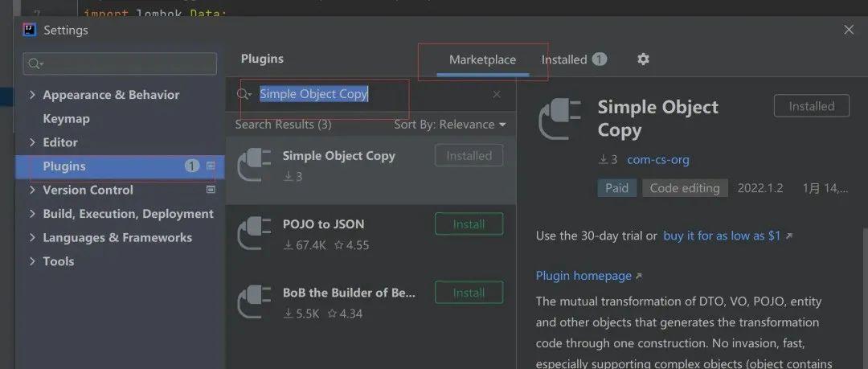The image size is (868, 369).
Task: Open the 'buy it for as low as $1' link
Action: point(722,236)
